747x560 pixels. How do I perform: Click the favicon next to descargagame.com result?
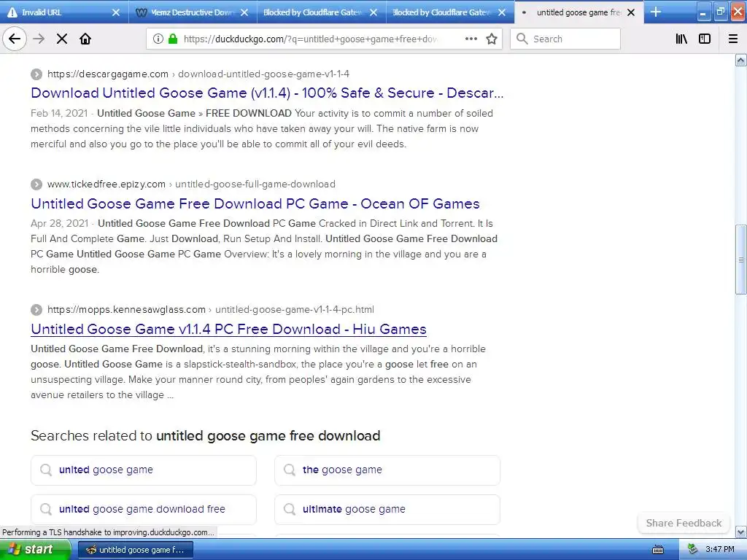[x=36, y=74]
